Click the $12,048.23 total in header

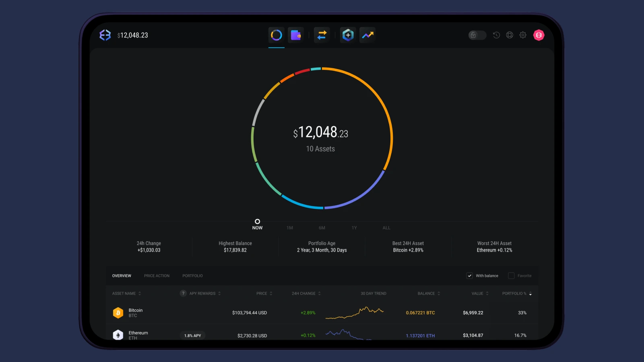pos(132,35)
